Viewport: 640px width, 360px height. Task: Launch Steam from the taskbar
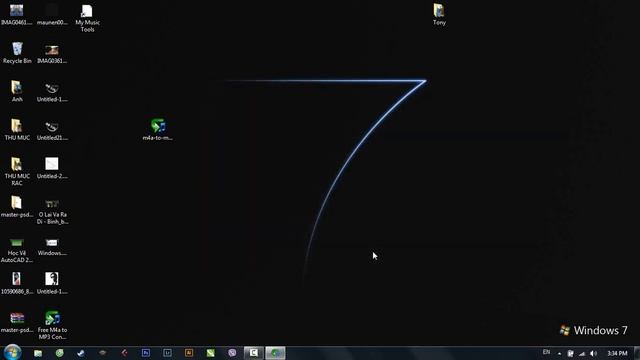click(x=81, y=353)
